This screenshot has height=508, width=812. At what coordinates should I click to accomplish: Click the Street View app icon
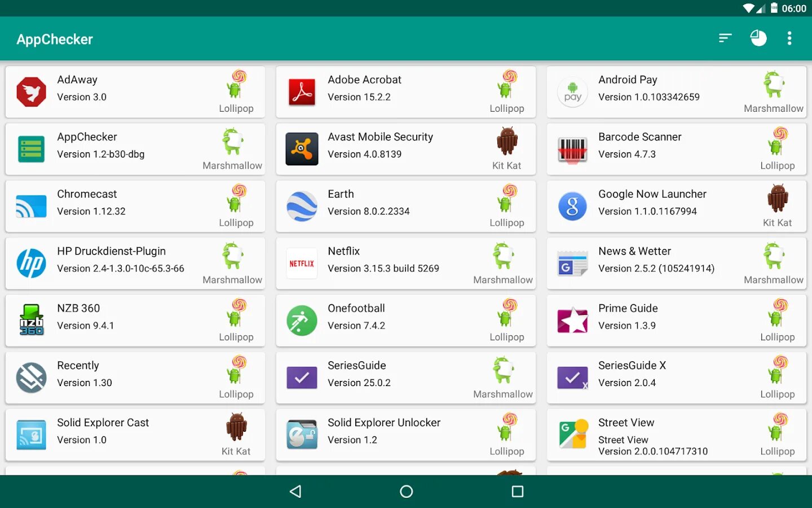(573, 435)
